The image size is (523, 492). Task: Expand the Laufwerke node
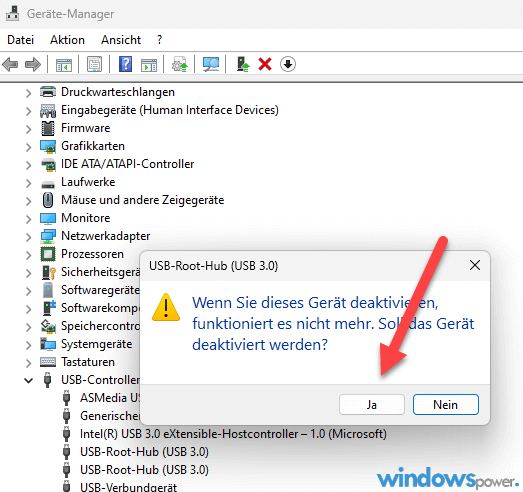(28, 183)
